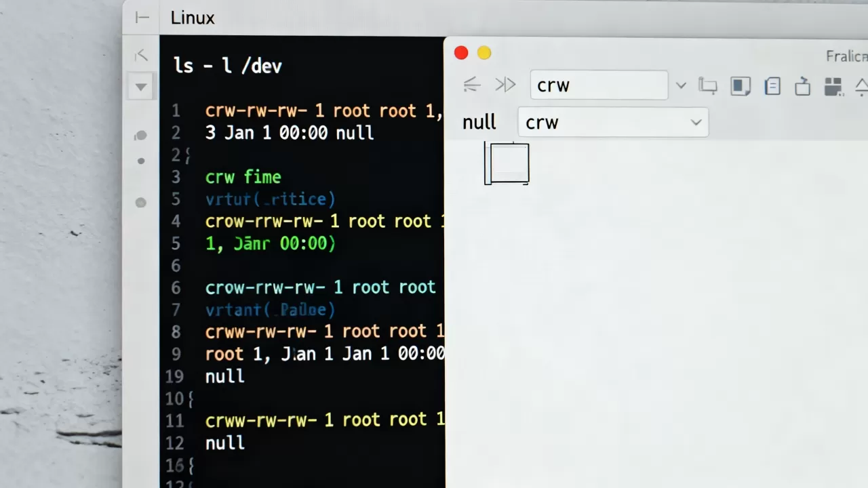Minimize the front window with the yellow button
Image resolution: width=868 pixels, height=488 pixels.
pyautogui.click(x=484, y=53)
